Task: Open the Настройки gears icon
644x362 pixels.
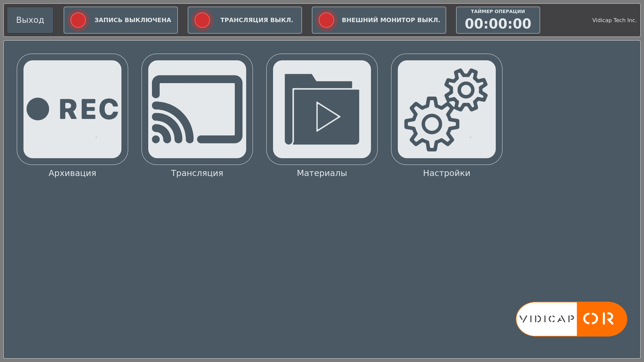Action: tap(447, 109)
